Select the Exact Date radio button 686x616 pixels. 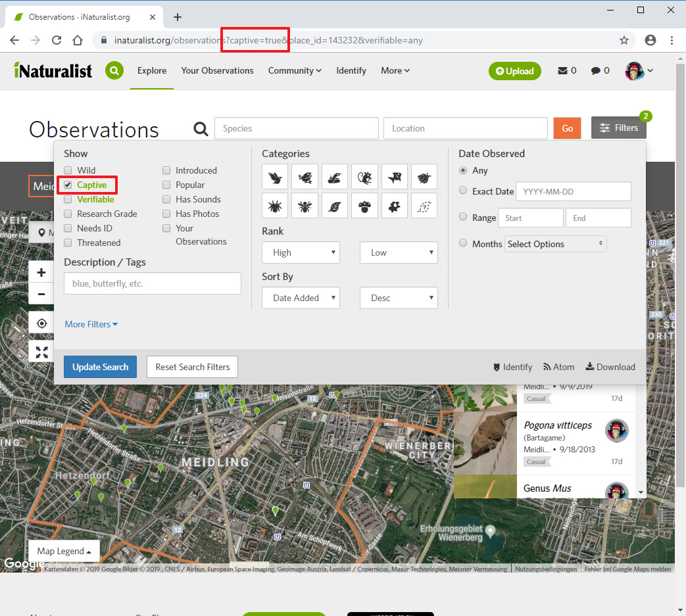(x=463, y=190)
